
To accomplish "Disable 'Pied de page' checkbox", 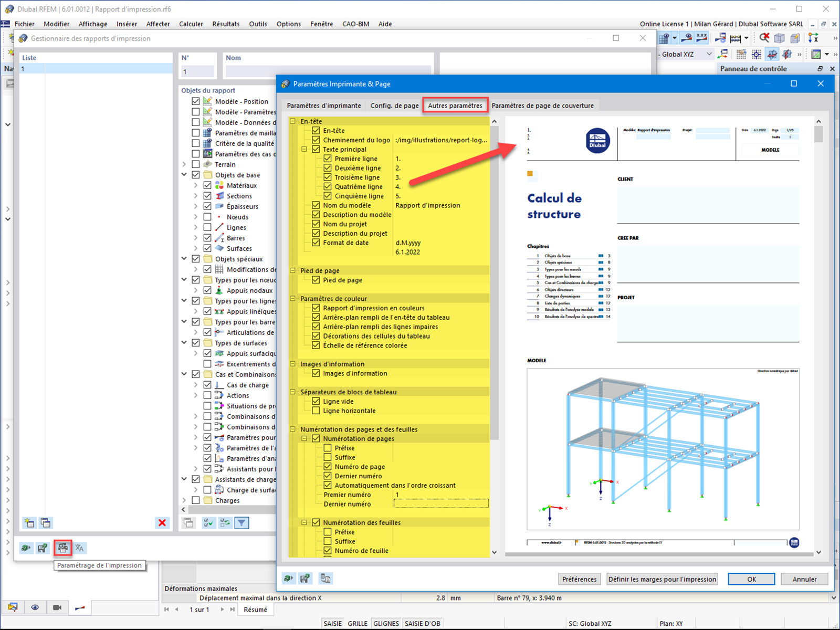I will point(316,280).
